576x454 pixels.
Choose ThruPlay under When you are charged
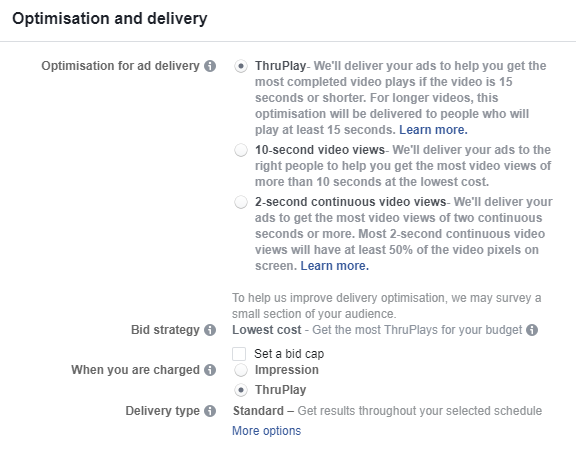241,390
